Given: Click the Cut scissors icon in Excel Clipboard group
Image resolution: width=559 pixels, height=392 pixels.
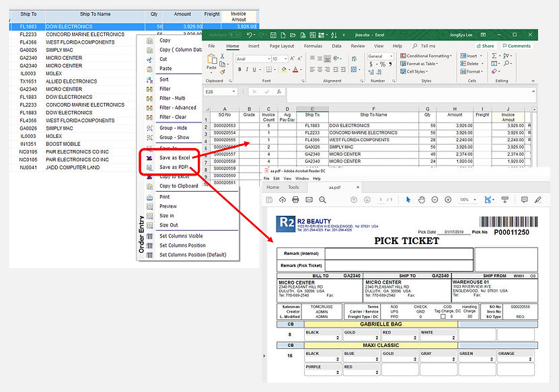Looking at the screenshot, I should [223, 56].
